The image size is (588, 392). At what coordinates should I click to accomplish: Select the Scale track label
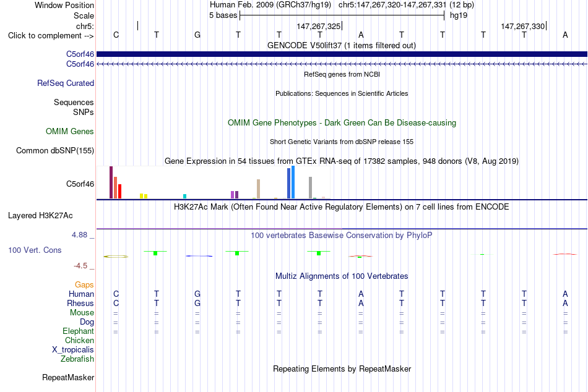pos(84,15)
